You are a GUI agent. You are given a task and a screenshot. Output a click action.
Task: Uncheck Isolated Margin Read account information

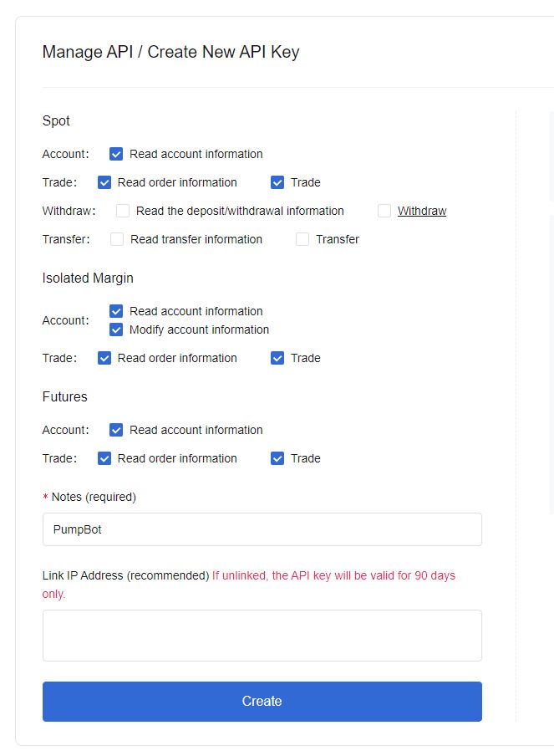[116, 311]
